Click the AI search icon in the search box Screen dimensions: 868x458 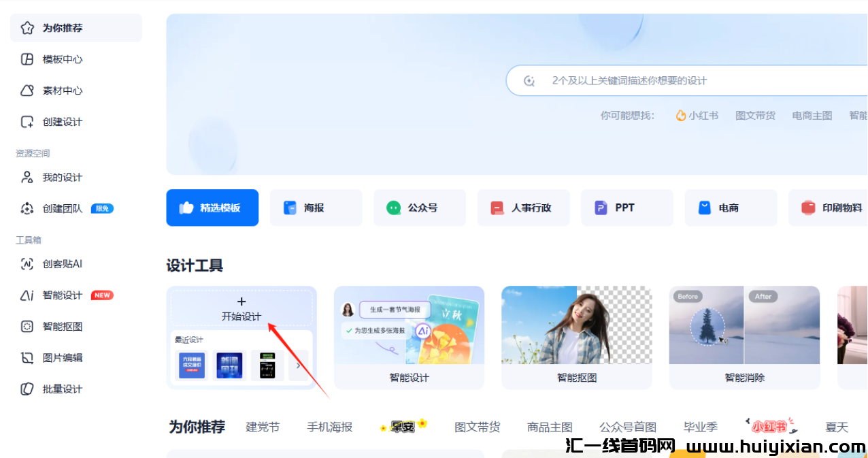(529, 81)
